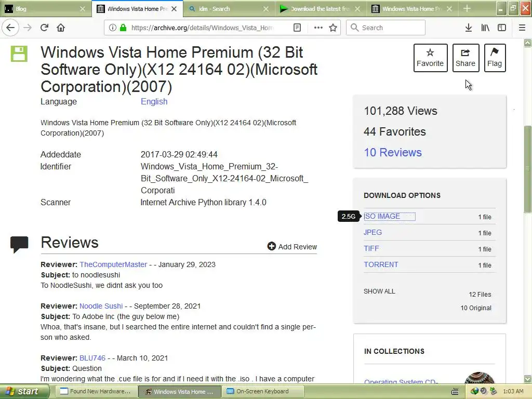Viewport: 532px width, 399px height.
Task: Open the Operating System CD collection link
Action: click(x=401, y=381)
